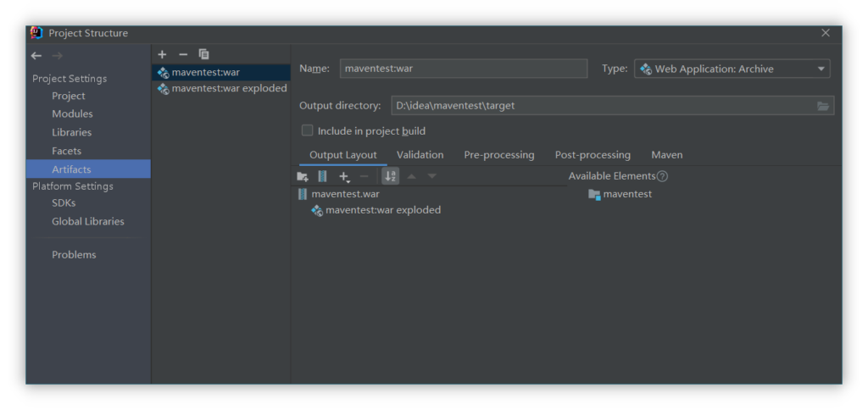Select maventest:war exploded in output layout

pyautogui.click(x=376, y=210)
